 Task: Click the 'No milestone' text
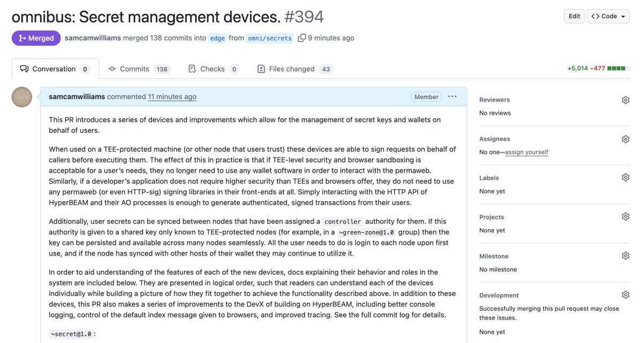(497, 269)
